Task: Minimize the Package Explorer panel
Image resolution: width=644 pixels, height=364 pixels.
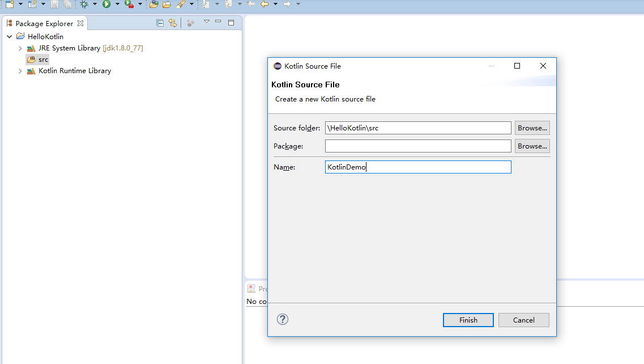Action: click(x=218, y=22)
